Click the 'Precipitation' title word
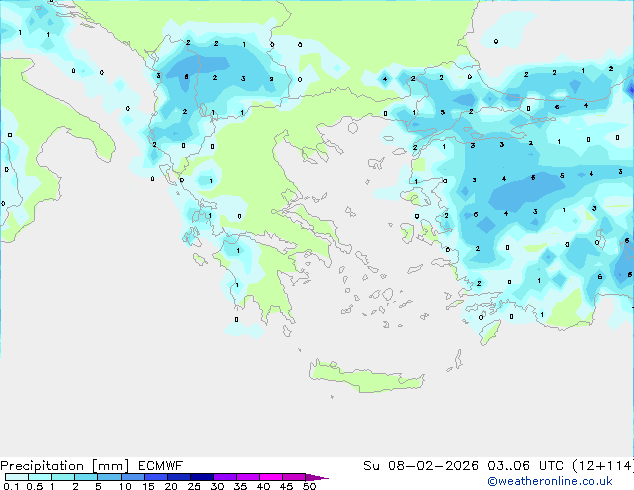Viewport: 634px width, 490px height. coord(42,466)
